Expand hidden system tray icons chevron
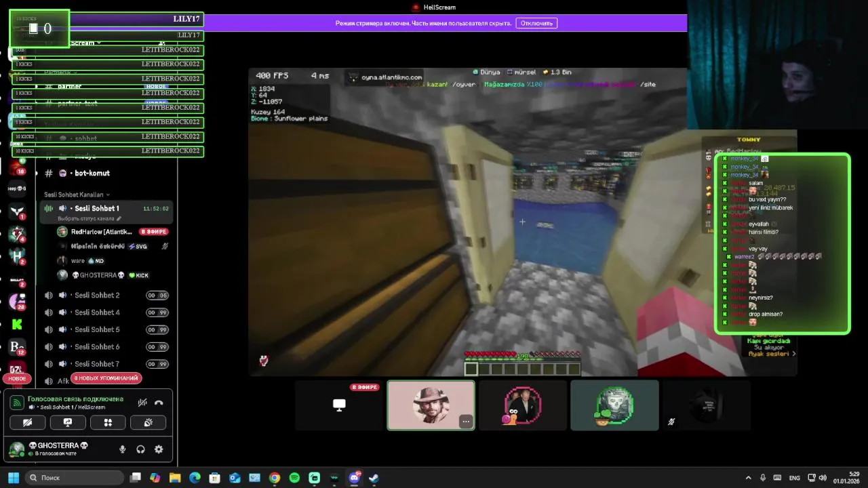Image resolution: width=868 pixels, height=488 pixels. 749,478
